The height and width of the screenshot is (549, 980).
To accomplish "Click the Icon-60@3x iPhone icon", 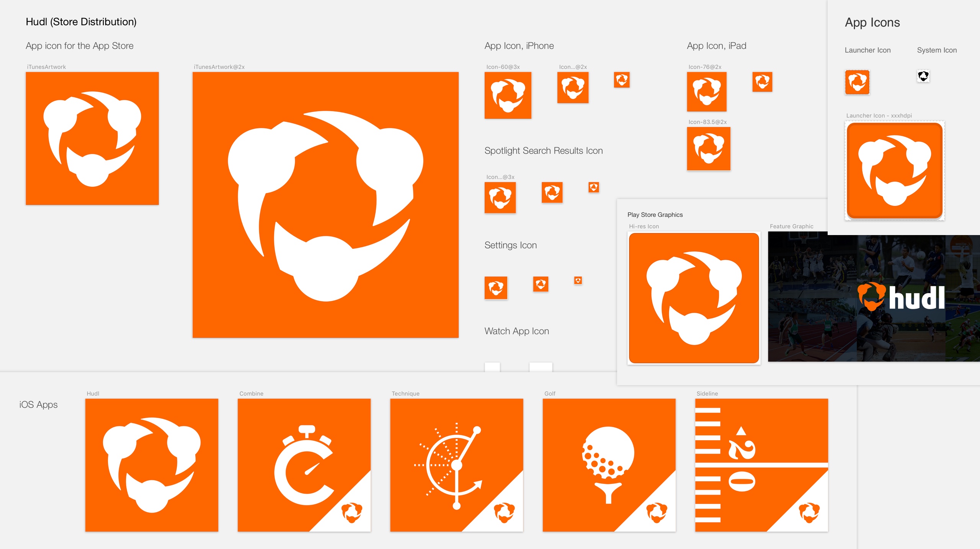I will click(x=508, y=95).
